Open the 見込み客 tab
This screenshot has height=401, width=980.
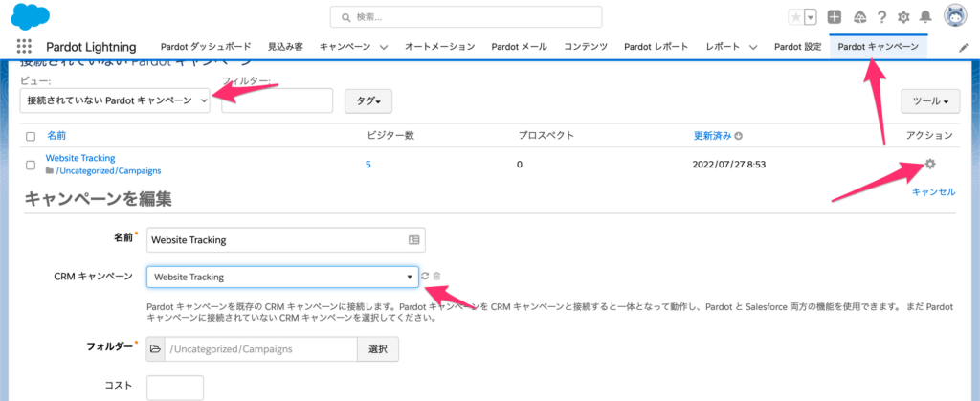(x=285, y=47)
